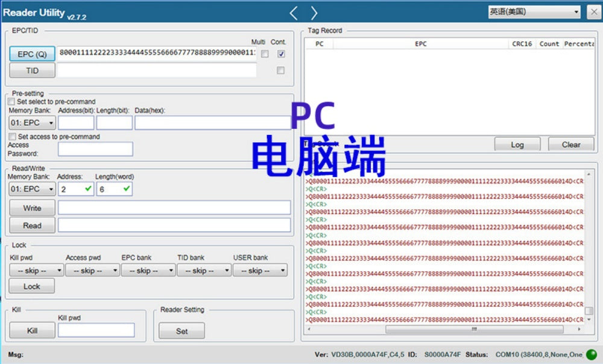Open the Kill pwd lock dropdown
603x364 pixels.
tap(36, 271)
